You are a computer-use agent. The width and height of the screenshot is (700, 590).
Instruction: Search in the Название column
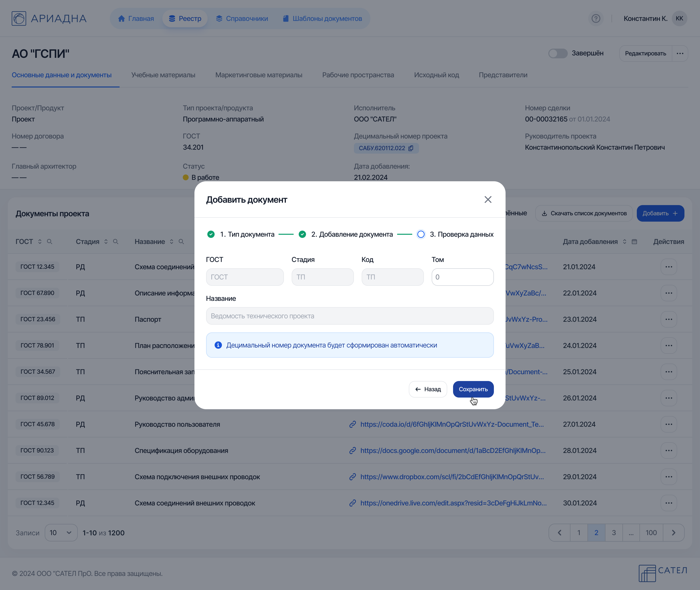click(x=181, y=242)
